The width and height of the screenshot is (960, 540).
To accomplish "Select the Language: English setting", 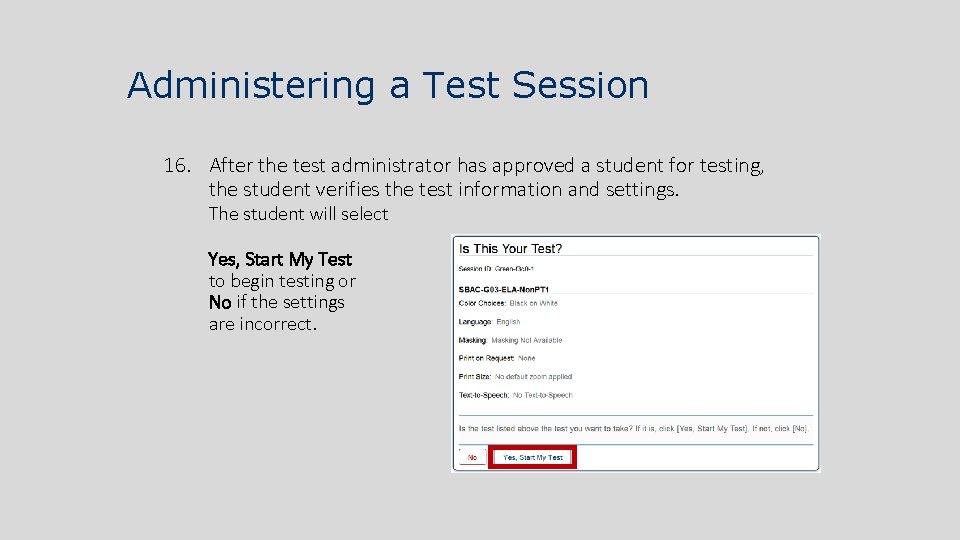I will click(x=489, y=322).
